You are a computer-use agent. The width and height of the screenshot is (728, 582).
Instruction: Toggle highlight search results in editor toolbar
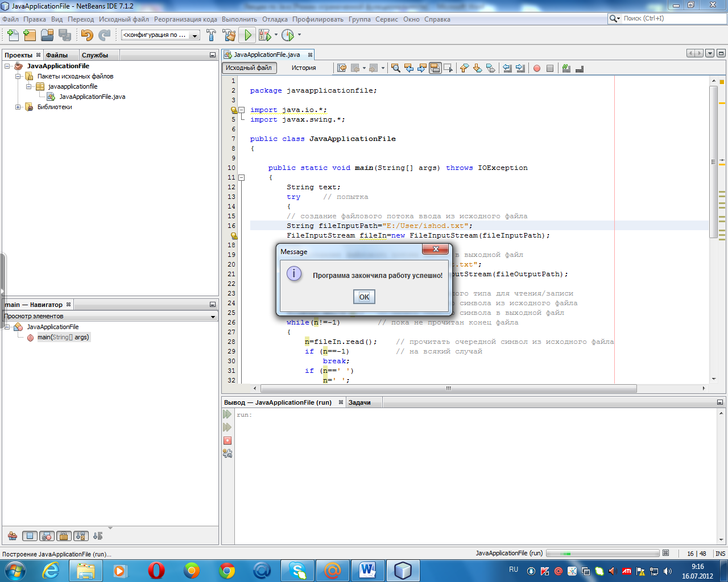(x=435, y=68)
